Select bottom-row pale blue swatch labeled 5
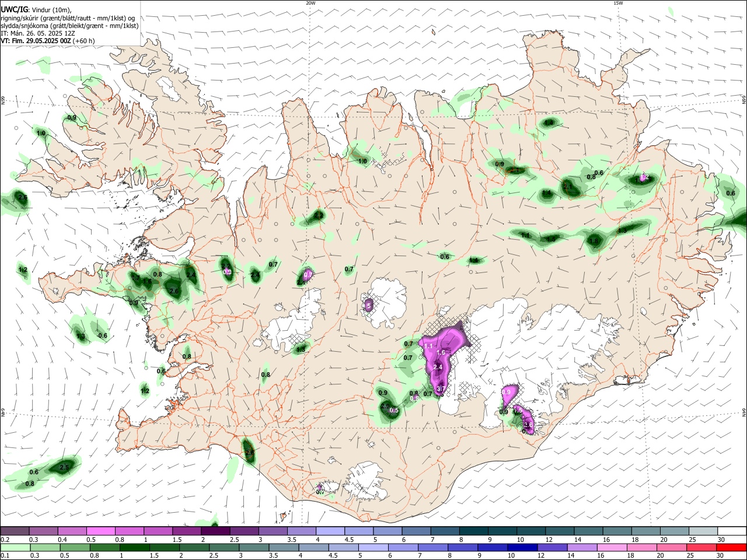 373,548
